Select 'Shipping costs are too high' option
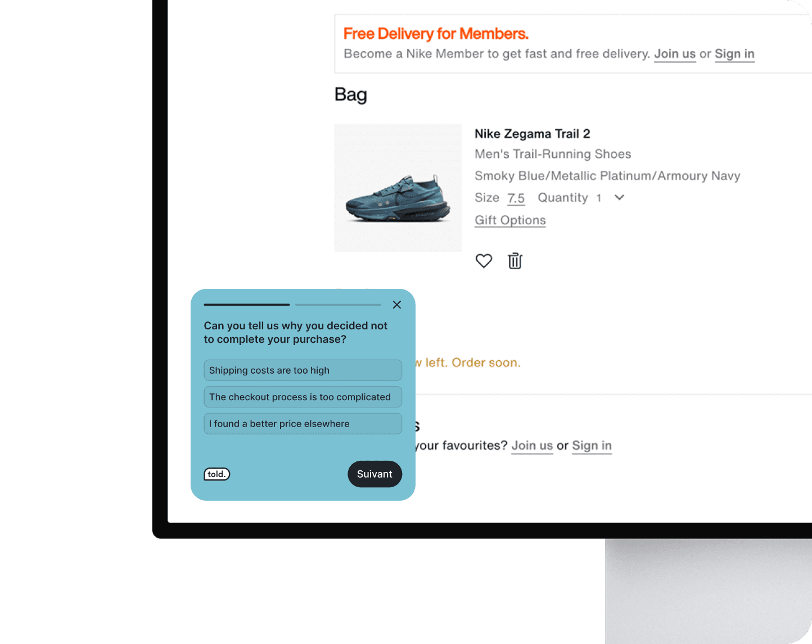This screenshot has width=812, height=644. 303,370
